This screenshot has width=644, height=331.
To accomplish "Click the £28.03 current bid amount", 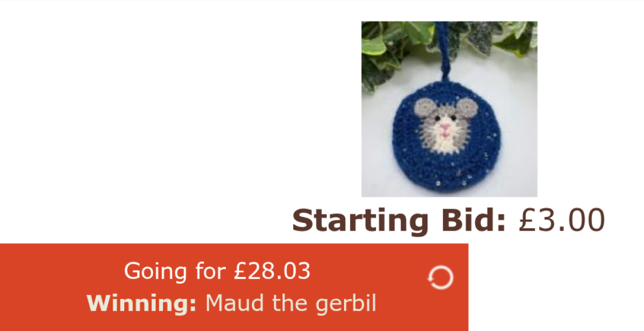I will pos(272,271).
